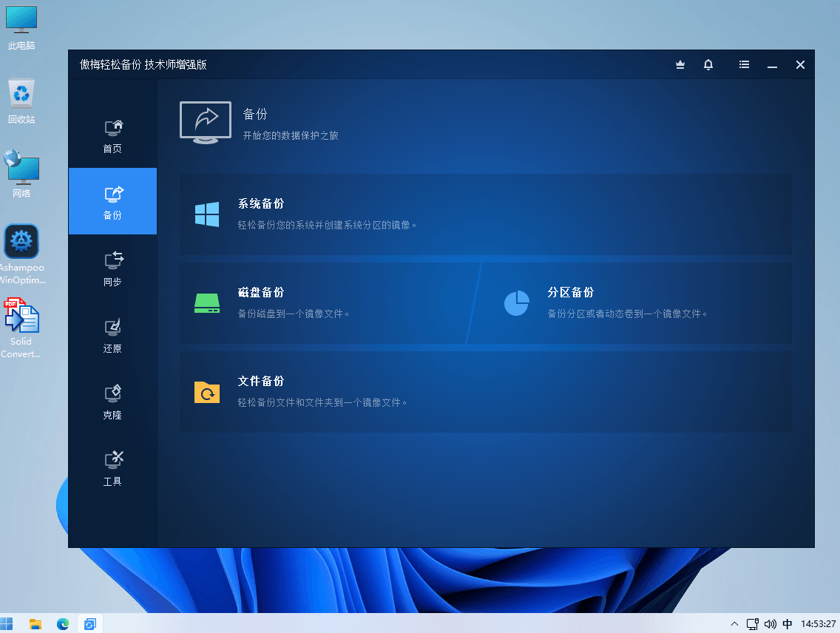This screenshot has width=840, height=633.
Task: Click the 备份 page heading text
Action: pos(255,114)
